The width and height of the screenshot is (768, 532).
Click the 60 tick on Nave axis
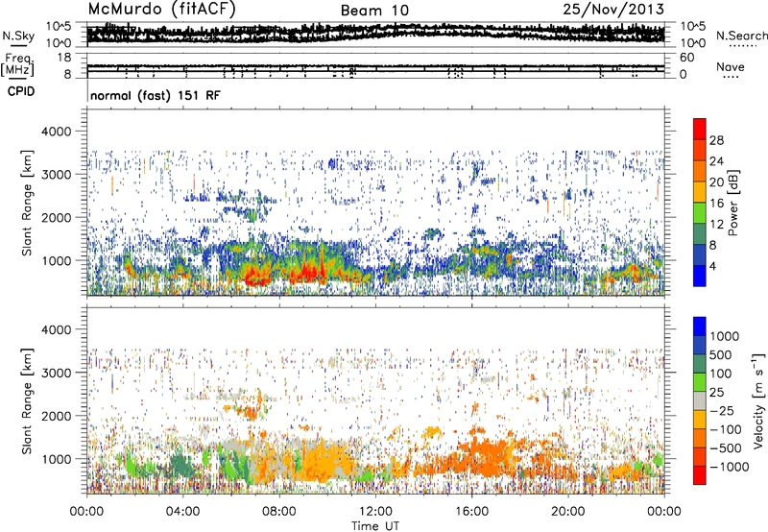687,58
